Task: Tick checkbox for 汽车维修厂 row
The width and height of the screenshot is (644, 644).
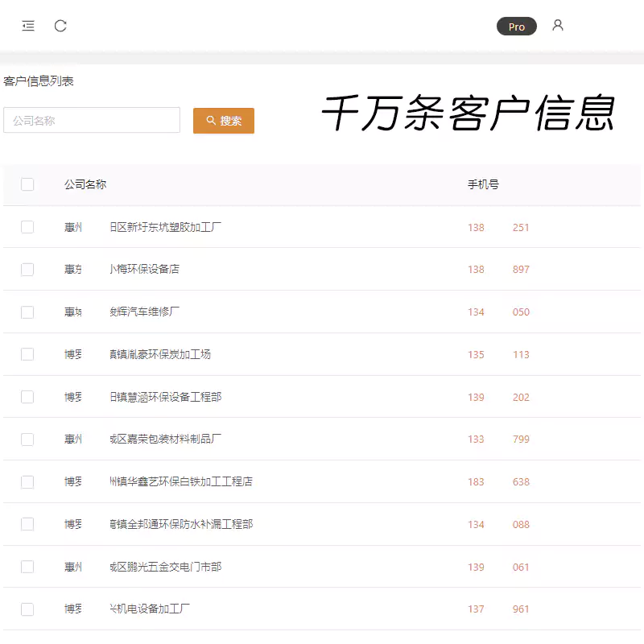Action: point(27,312)
